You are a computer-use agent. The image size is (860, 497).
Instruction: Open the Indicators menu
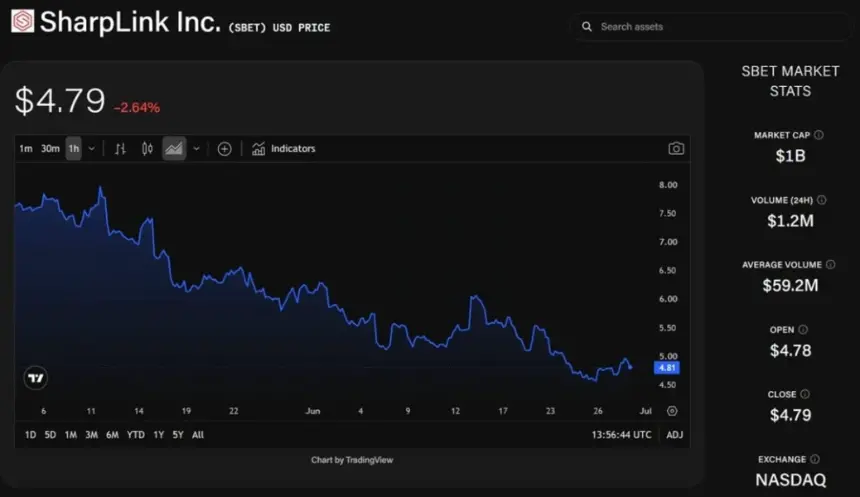pyautogui.click(x=284, y=149)
